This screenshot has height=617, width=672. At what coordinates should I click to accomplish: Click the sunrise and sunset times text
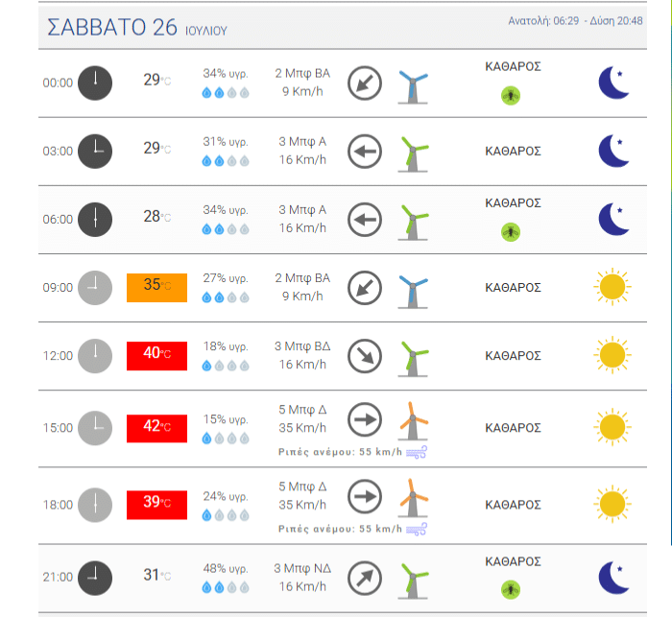click(575, 20)
